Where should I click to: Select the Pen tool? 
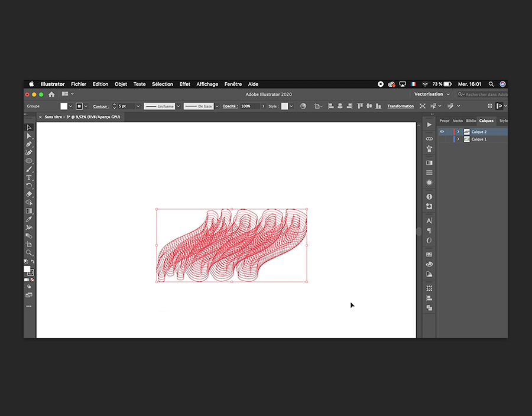[29, 144]
